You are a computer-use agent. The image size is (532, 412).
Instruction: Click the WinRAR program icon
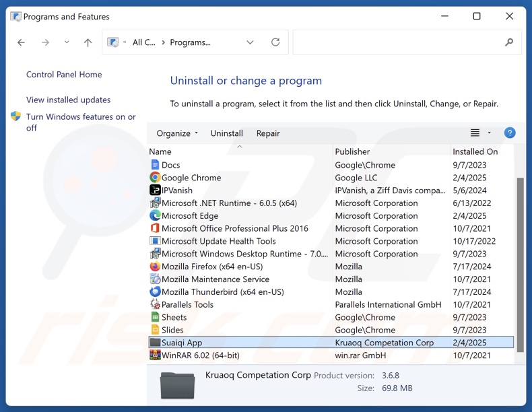pos(155,355)
